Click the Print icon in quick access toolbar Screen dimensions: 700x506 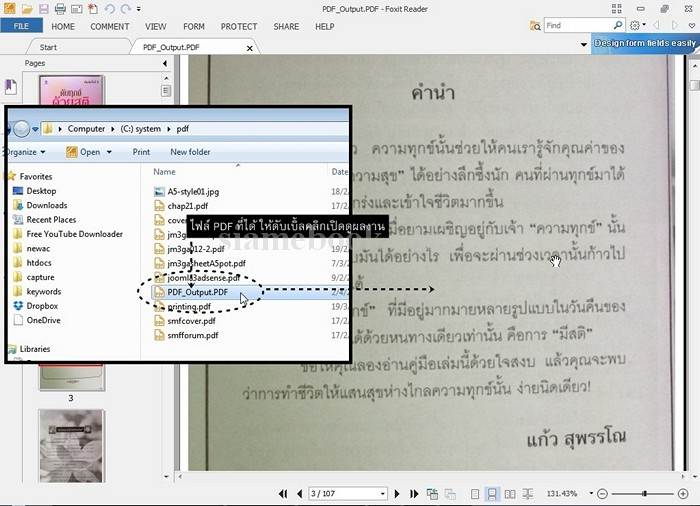click(60, 8)
